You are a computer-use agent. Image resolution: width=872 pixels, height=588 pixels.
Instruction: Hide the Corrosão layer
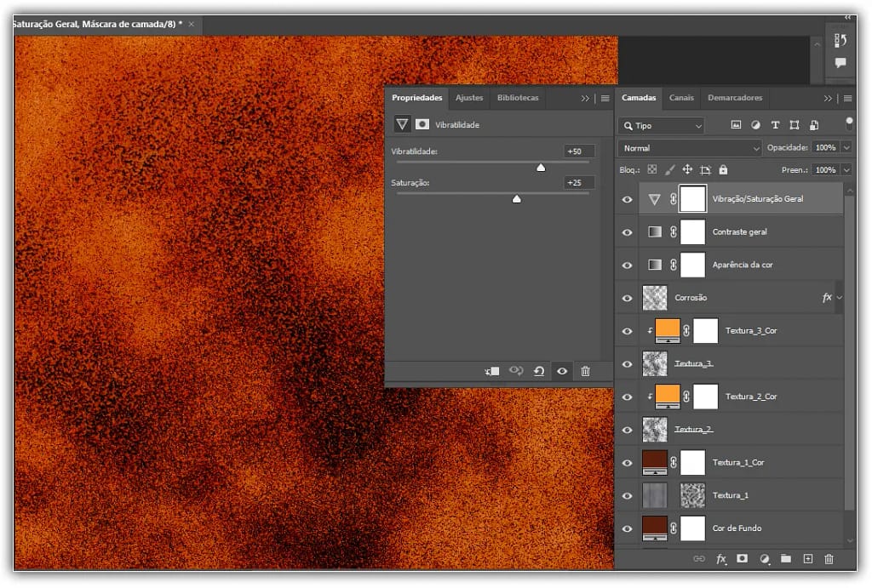(x=627, y=298)
